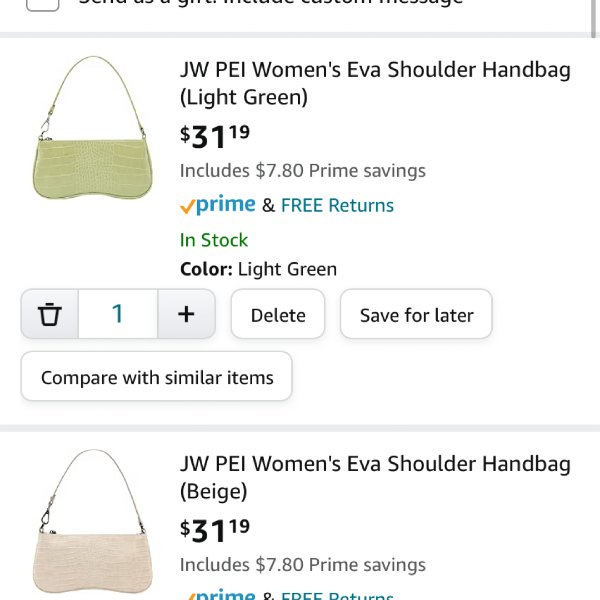Click the Color: Light Green label
Viewport: 600px width, 600px height.
point(259,269)
